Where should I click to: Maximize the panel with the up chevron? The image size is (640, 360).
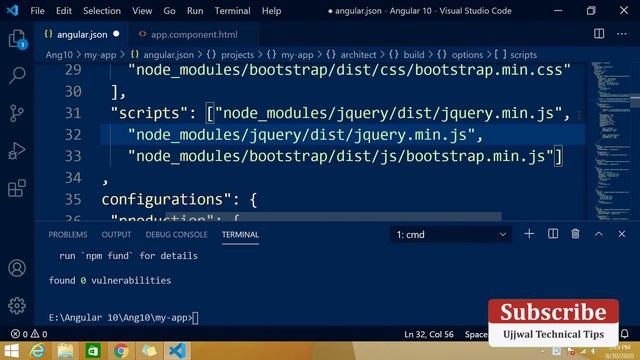click(598, 234)
